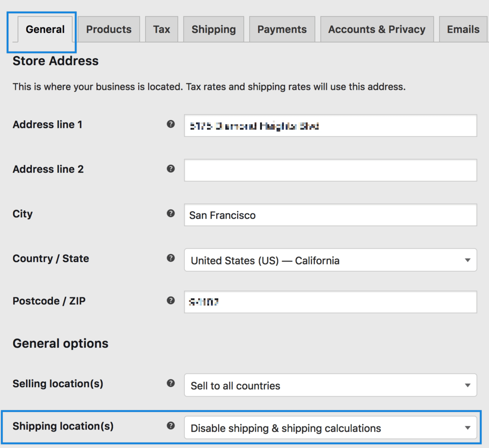Open the Tax settings tab
Image resolution: width=489 pixels, height=448 pixels.
[x=161, y=29]
